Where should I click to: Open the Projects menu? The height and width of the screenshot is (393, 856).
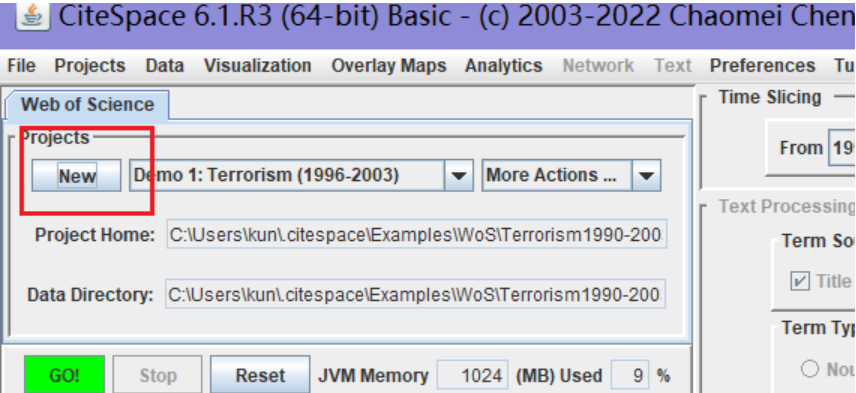(x=90, y=66)
